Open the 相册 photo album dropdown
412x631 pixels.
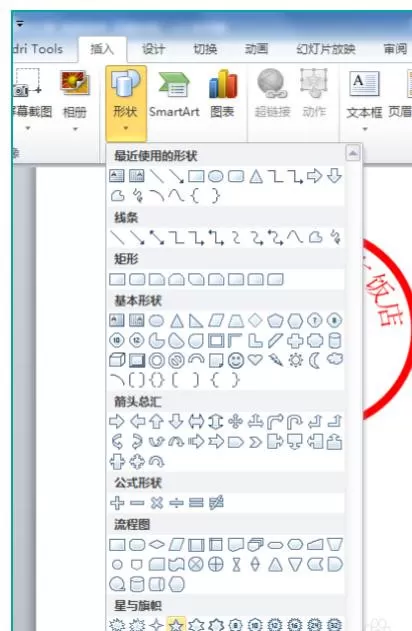tap(75, 101)
